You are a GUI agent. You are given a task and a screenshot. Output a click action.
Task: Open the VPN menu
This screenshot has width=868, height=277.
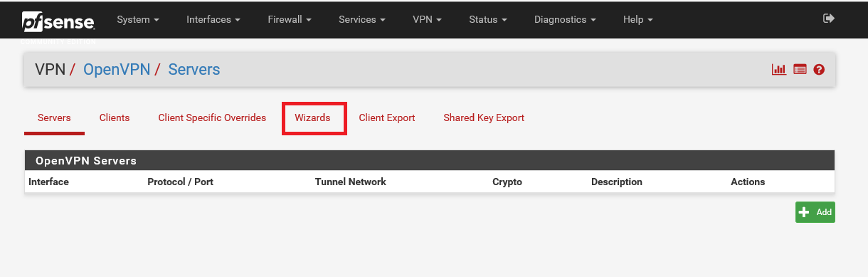(x=427, y=19)
